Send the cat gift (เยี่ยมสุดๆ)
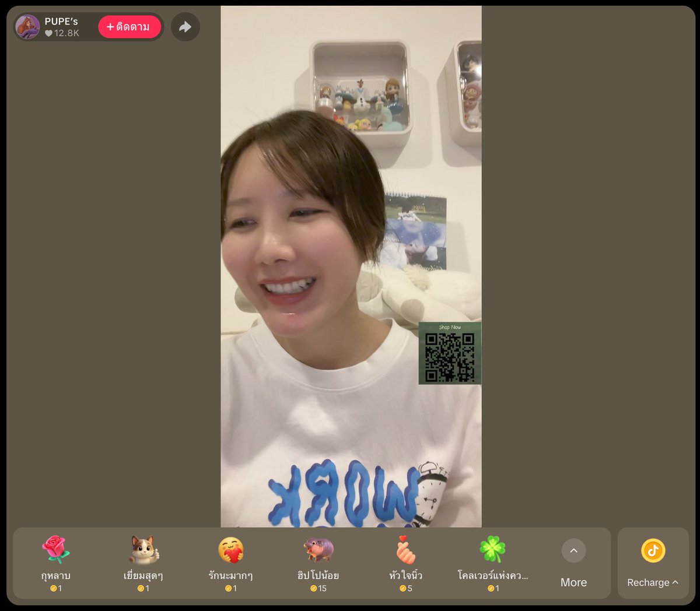The height and width of the screenshot is (611, 700). [x=143, y=563]
